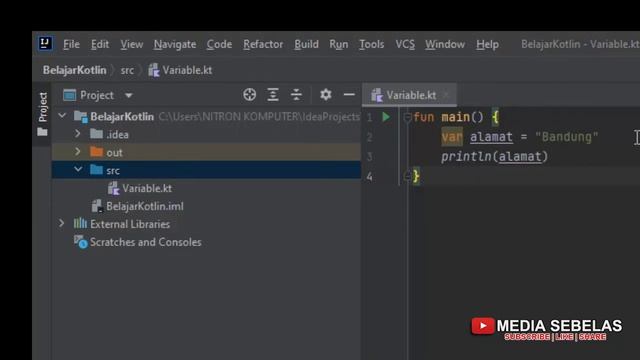Click the Scratches and Consoles icon
Screen dimensions: 640x360
(80, 242)
